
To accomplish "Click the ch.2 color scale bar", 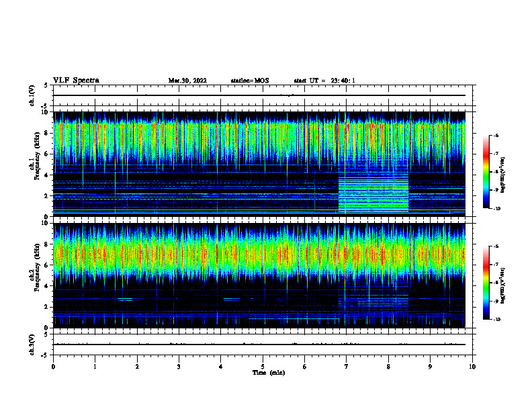I will (x=486, y=283).
